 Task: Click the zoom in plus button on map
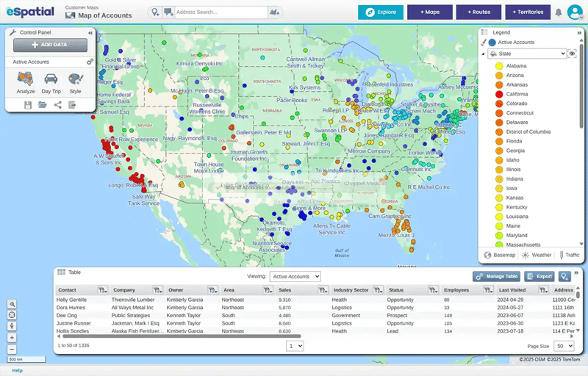click(12, 338)
